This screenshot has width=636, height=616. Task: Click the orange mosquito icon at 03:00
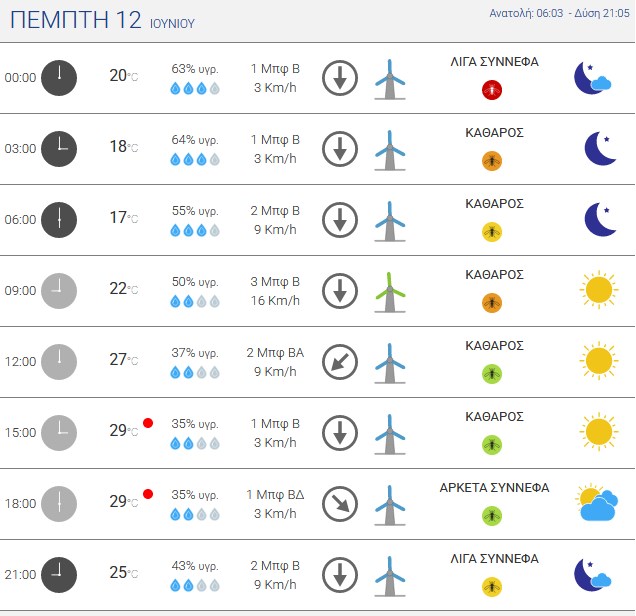(492, 161)
